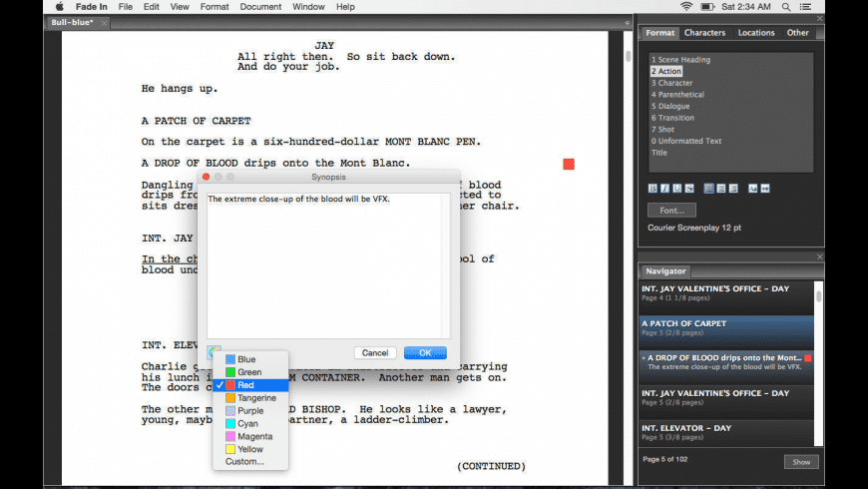Open the Window menu
The width and height of the screenshot is (868, 489).
(308, 7)
